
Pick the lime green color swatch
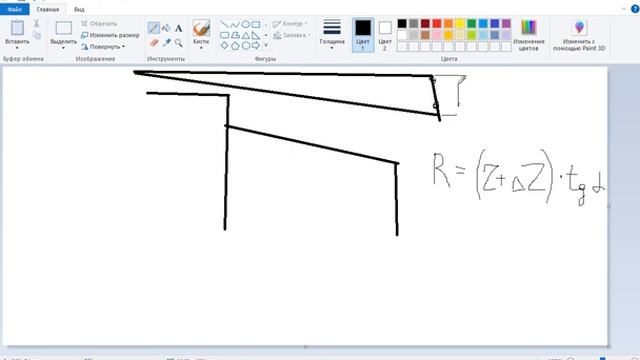coord(471,35)
